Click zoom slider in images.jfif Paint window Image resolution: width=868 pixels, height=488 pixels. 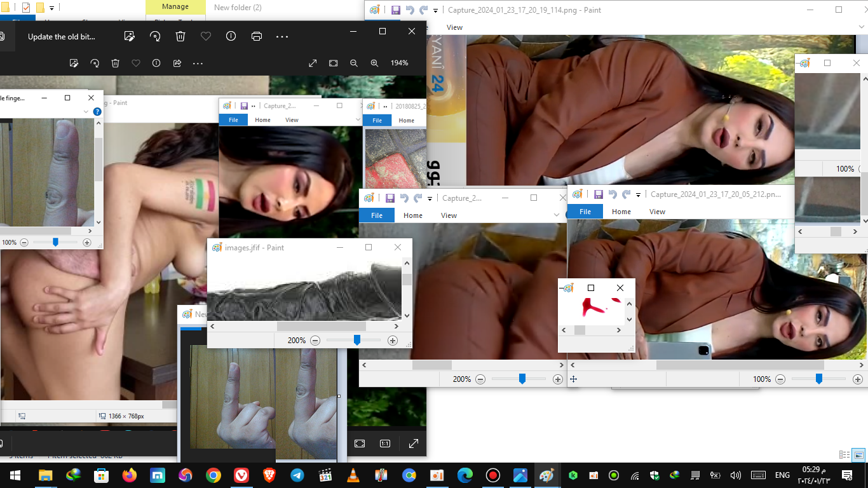[x=357, y=341]
